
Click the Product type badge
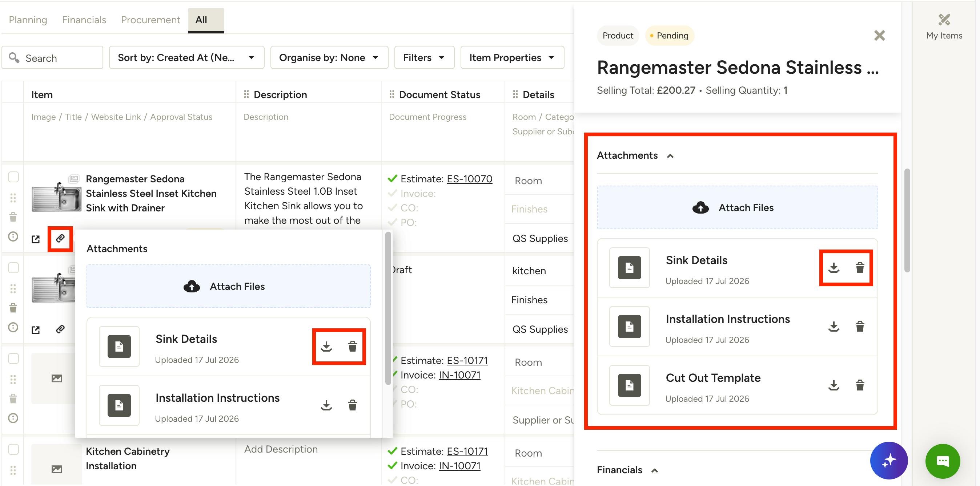(618, 35)
